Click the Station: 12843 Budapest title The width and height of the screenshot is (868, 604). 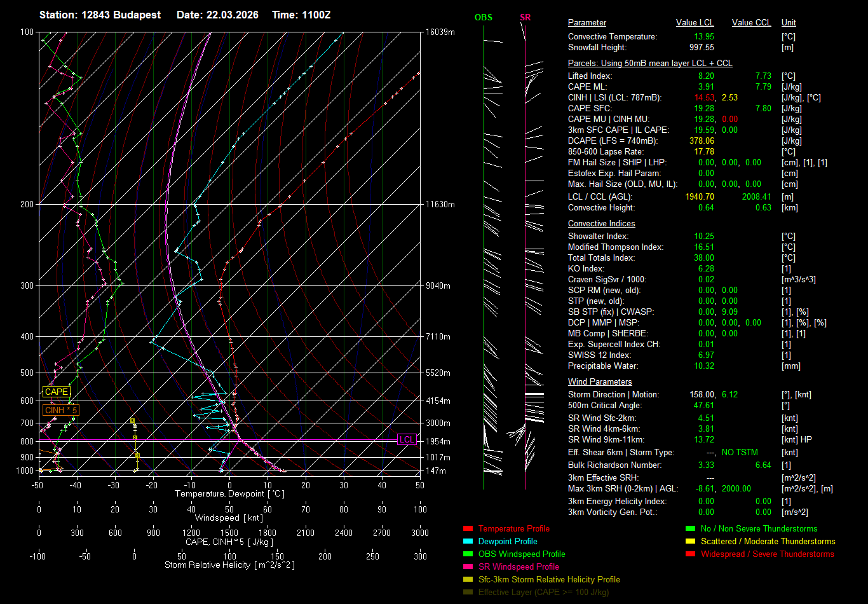(100, 15)
